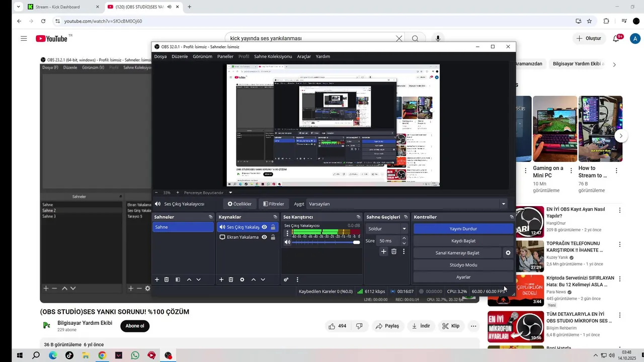Viewport: 644px width, 362px height.
Task: Add a new scene in Sahneler panel
Action: (157, 280)
